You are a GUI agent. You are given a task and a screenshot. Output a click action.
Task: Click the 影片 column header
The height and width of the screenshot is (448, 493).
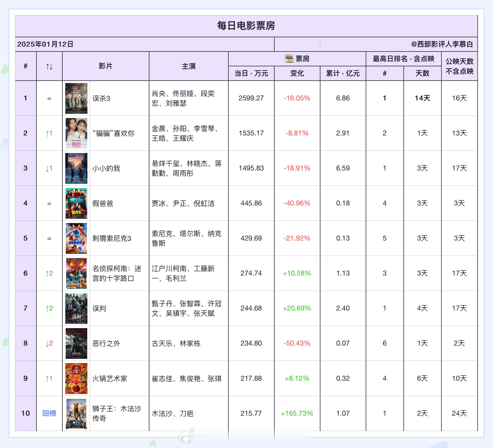pyautogui.click(x=105, y=66)
